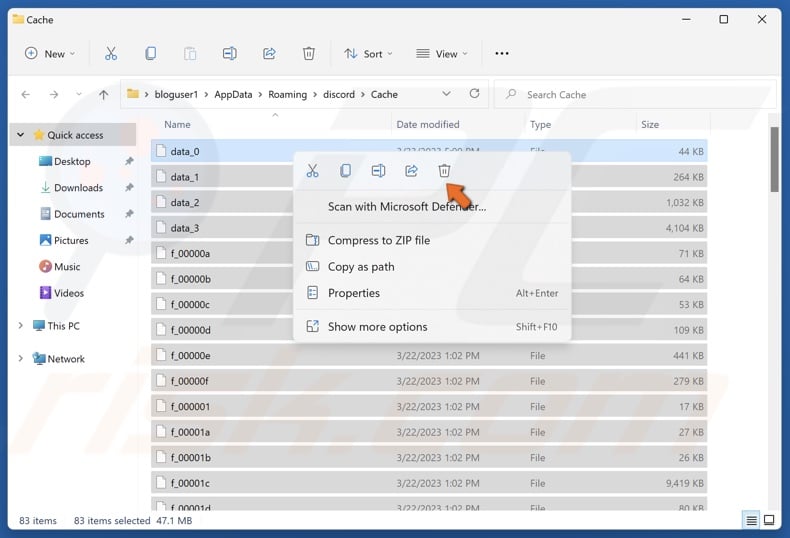Click Copy icon in the context menu
The width and height of the screenshot is (790, 538).
[345, 171]
